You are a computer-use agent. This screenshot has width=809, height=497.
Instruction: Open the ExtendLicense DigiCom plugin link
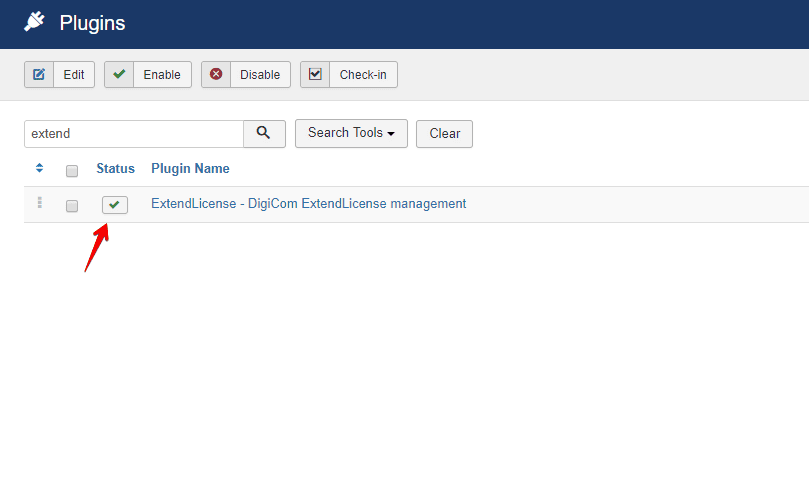point(308,204)
